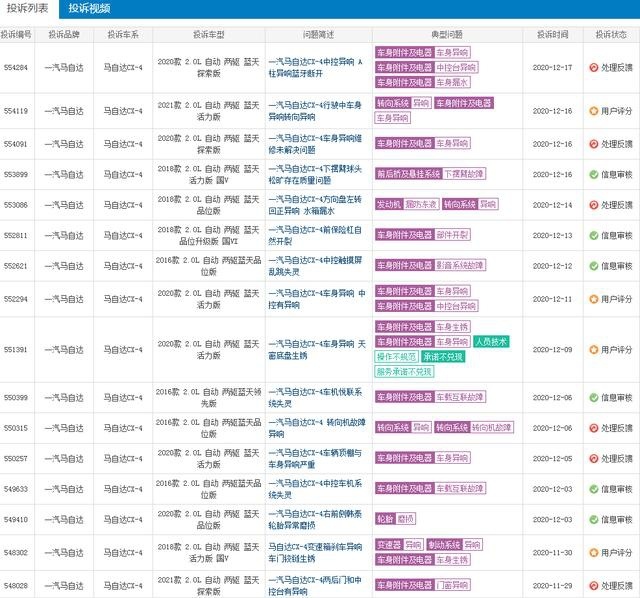This screenshot has width=640, height=598.
Task: Click the 处理反馈 icon in row 548028
Action: pyautogui.click(x=593, y=585)
